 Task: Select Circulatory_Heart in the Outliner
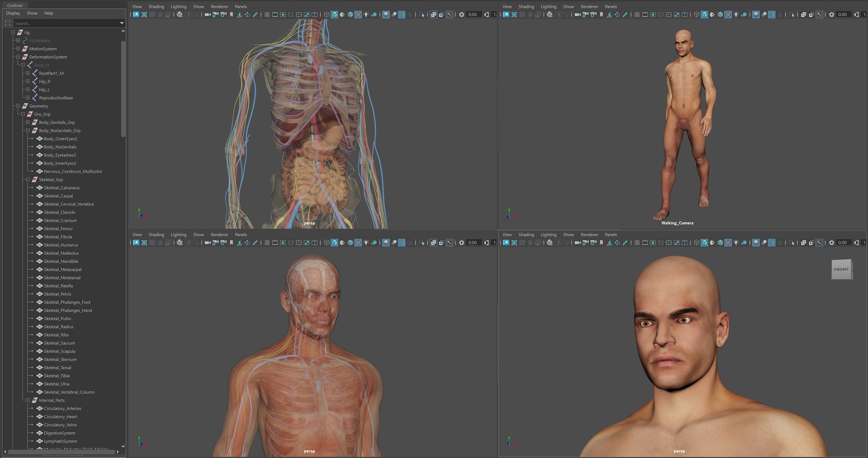(61, 417)
